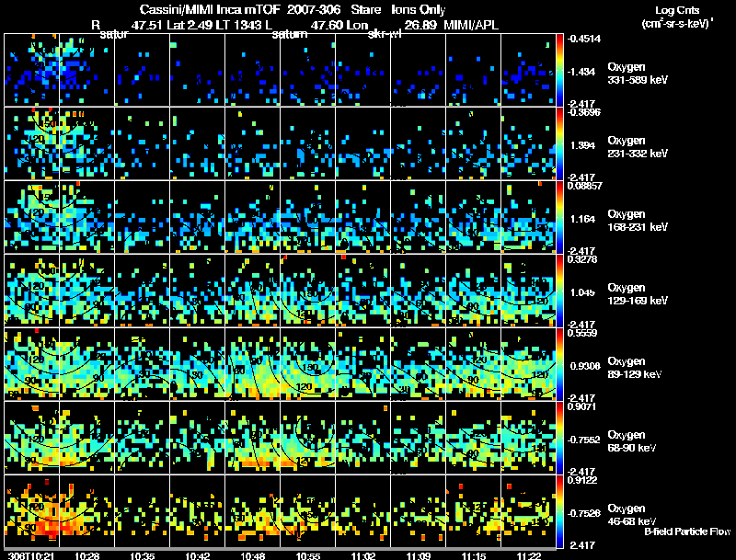Click the 11:22 time label
This screenshot has height=560, width=736.
click(x=529, y=556)
